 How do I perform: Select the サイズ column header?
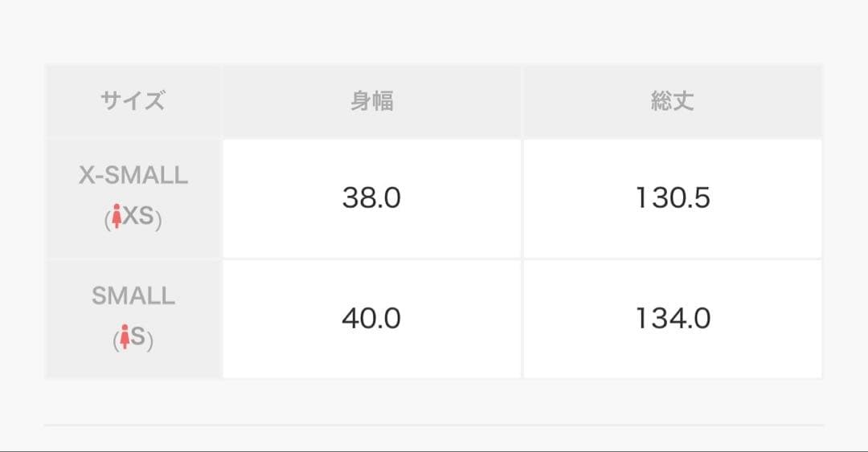(133, 101)
